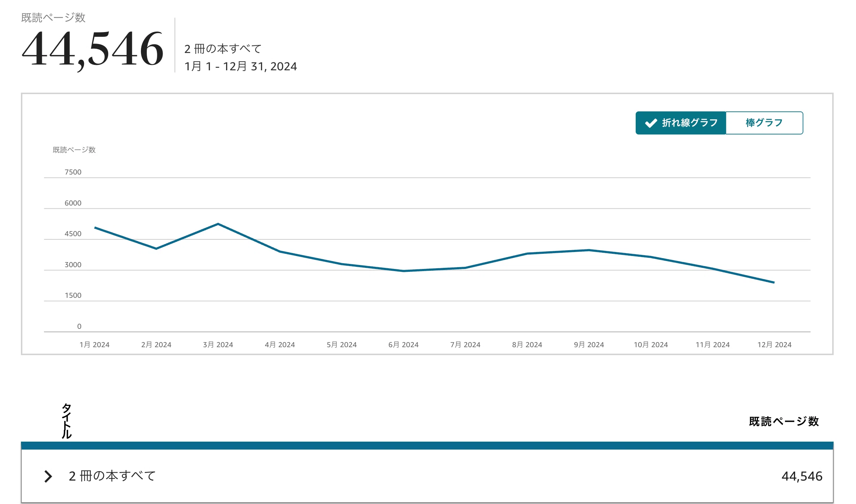Click the 7500 y-axis label
Viewport: 856px width, 504px height.
(73, 172)
